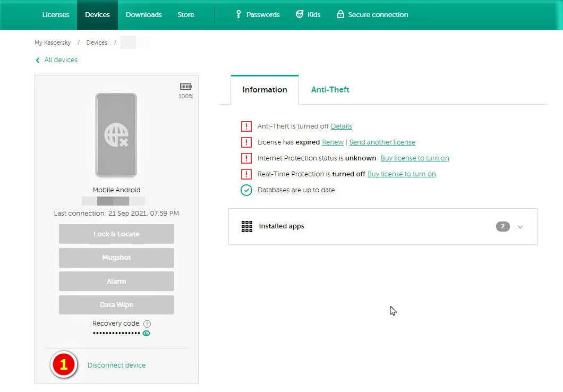Image resolution: width=563 pixels, height=392 pixels.
Task: Click the Mobile Android device name
Action: pyautogui.click(x=116, y=190)
